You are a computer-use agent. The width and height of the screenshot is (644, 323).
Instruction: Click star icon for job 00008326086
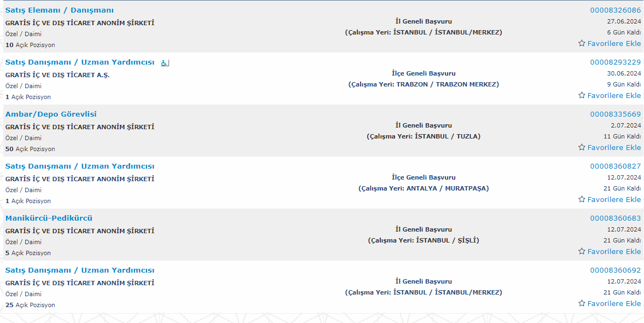[582, 43]
